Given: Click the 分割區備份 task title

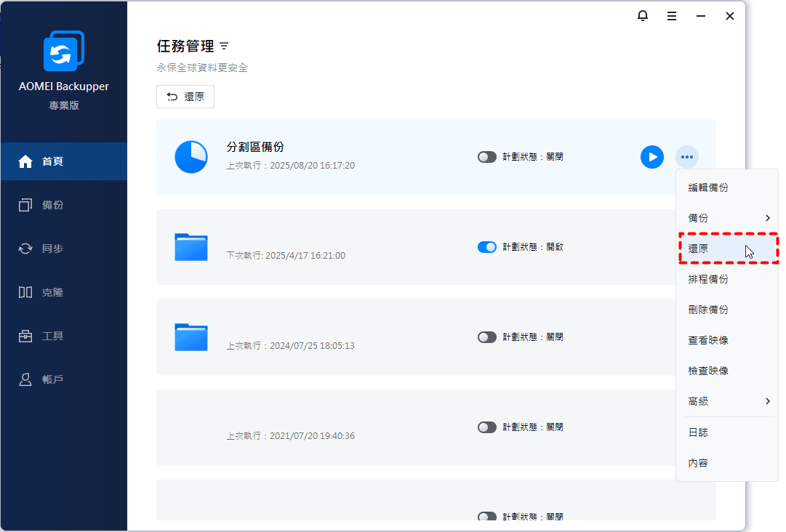Looking at the screenshot, I should point(255,147).
